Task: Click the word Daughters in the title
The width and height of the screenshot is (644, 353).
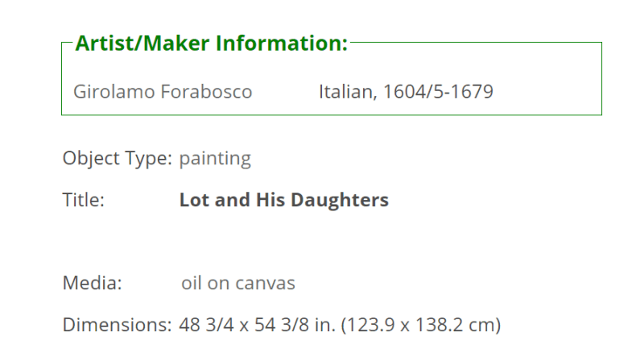Action: coord(340,201)
